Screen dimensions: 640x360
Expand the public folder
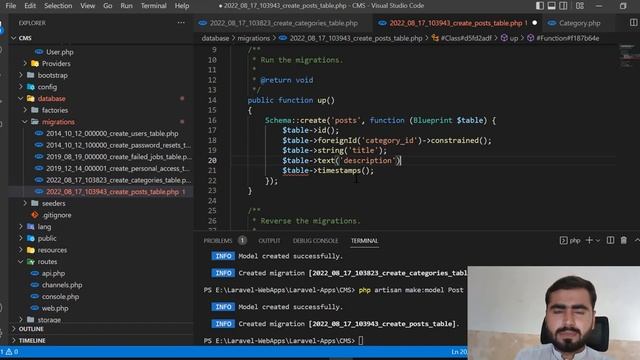point(47,238)
